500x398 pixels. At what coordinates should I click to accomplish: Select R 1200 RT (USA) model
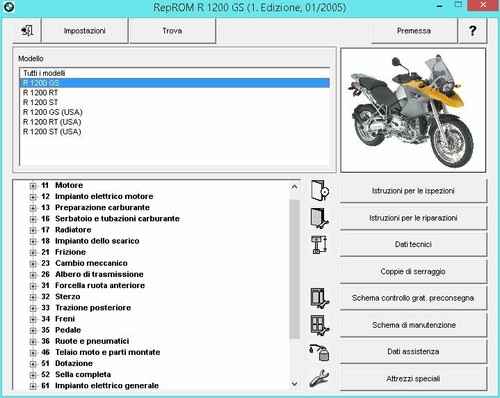175,122
